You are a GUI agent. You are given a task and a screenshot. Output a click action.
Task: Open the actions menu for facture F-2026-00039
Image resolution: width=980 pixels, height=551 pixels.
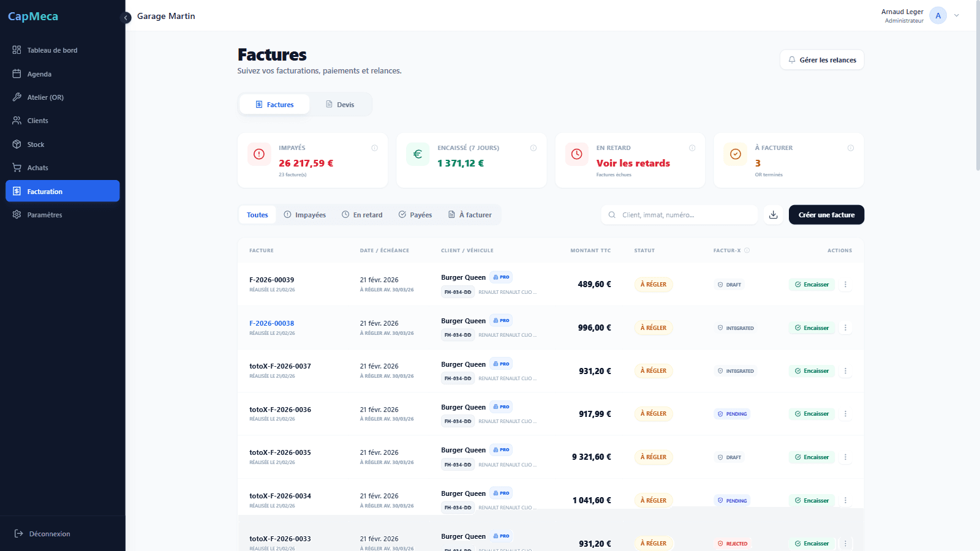[845, 284]
